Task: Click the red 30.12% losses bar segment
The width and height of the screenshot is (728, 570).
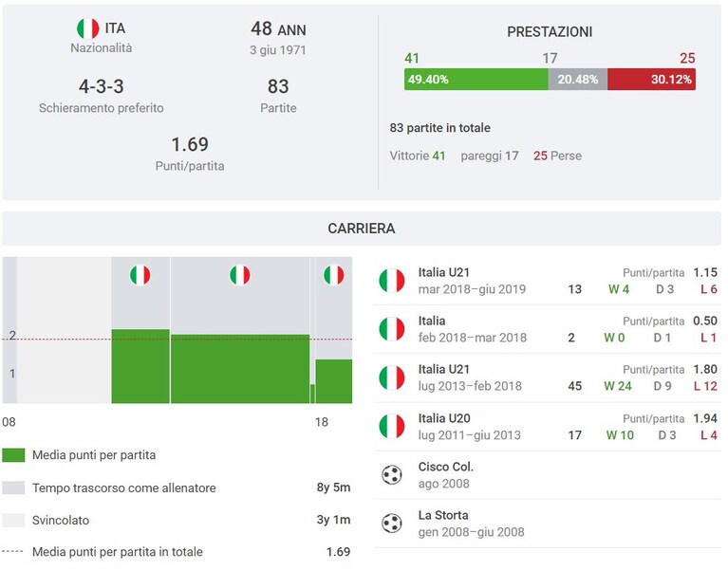Action: pyautogui.click(x=651, y=80)
